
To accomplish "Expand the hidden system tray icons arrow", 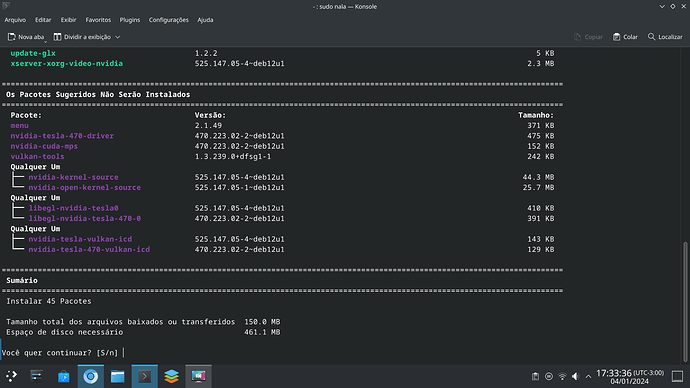I will (588, 377).
